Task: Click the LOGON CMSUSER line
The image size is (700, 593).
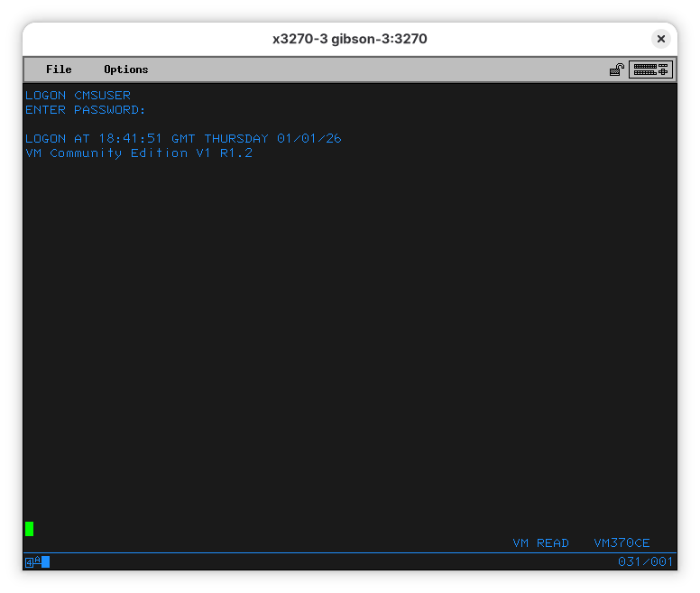Action: pyautogui.click(x=78, y=96)
